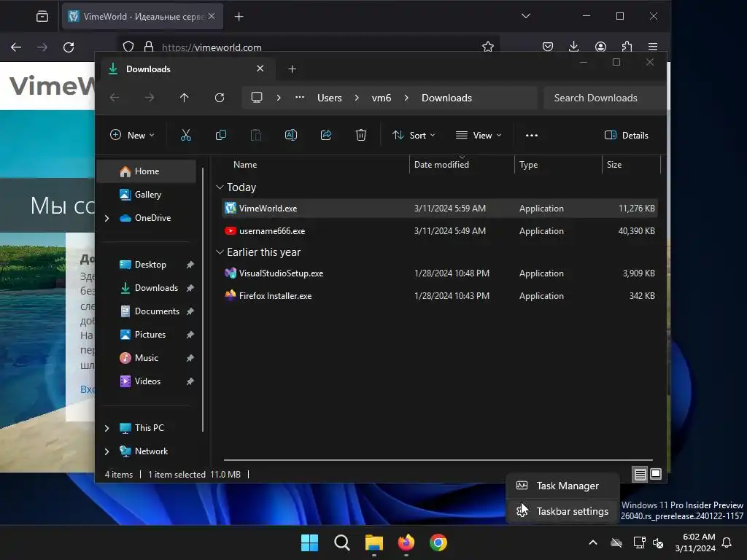This screenshot has height=560, width=747.
Task: Select Task Manager from context menu
Action: [x=562, y=486]
